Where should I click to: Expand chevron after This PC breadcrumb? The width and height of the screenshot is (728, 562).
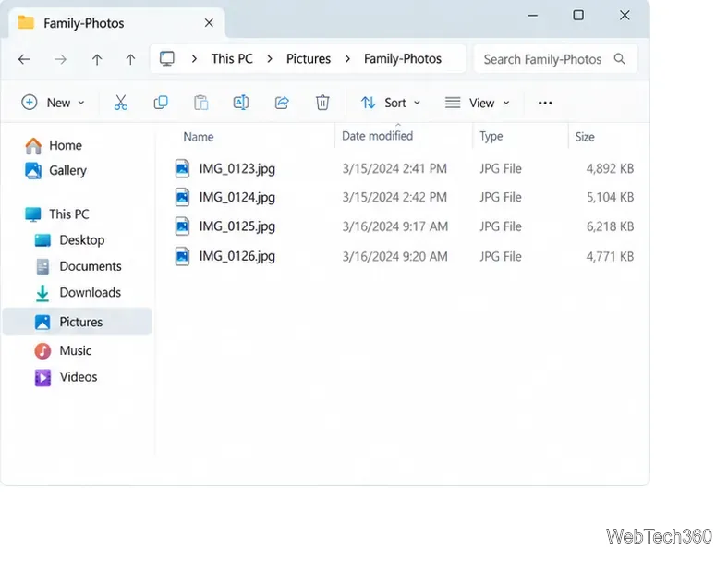270,59
